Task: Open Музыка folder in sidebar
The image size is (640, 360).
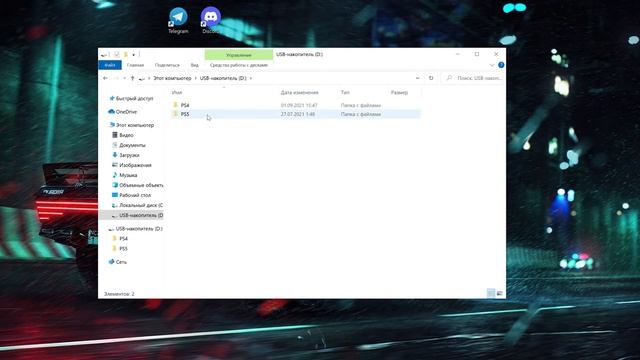Action: click(124, 175)
